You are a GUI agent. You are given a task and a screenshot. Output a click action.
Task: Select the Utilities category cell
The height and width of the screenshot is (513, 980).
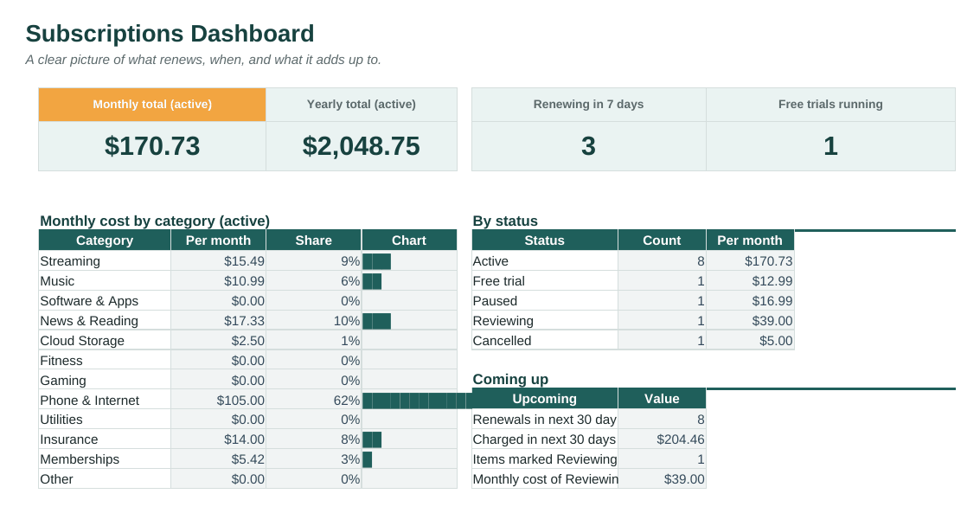(105, 420)
